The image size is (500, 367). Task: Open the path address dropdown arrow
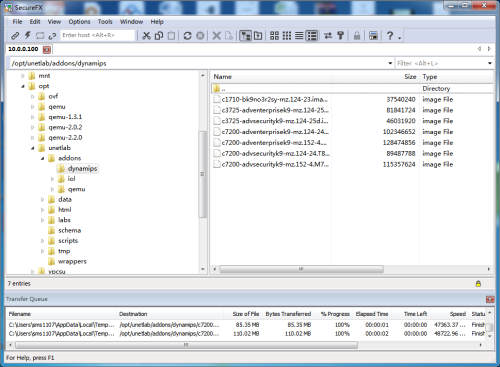[390, 63]
